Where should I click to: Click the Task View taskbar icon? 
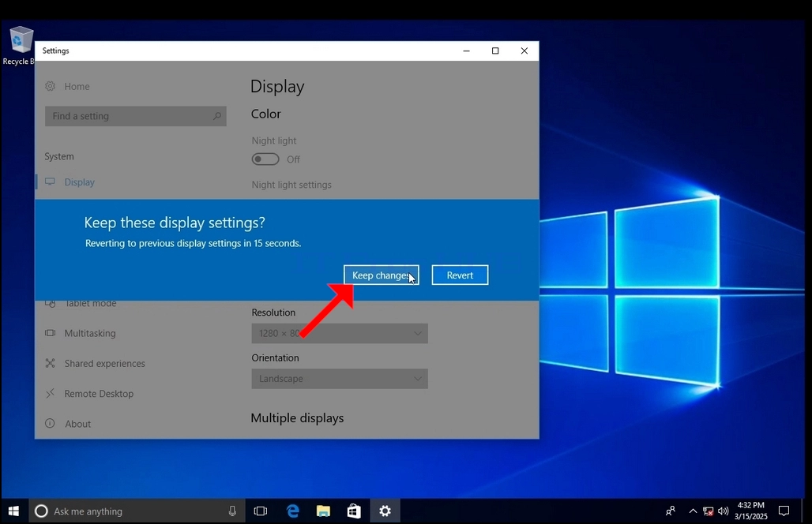point(261,511)
